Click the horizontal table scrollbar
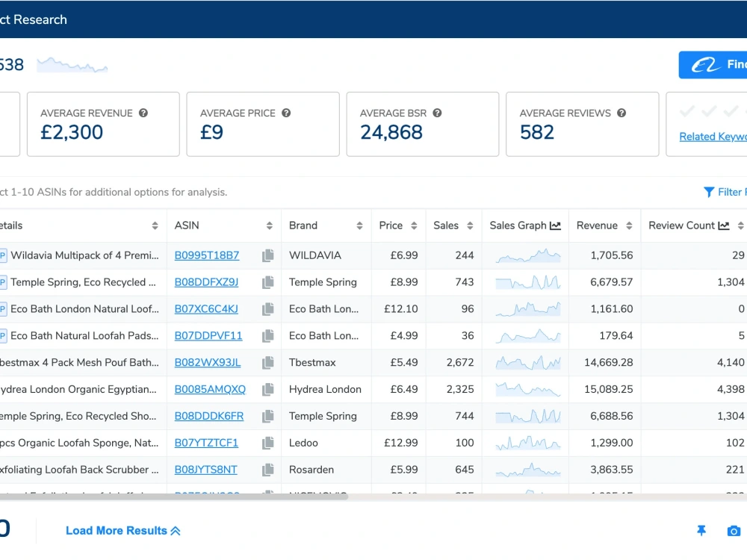 pyautogui.click(x=174, y=497)
